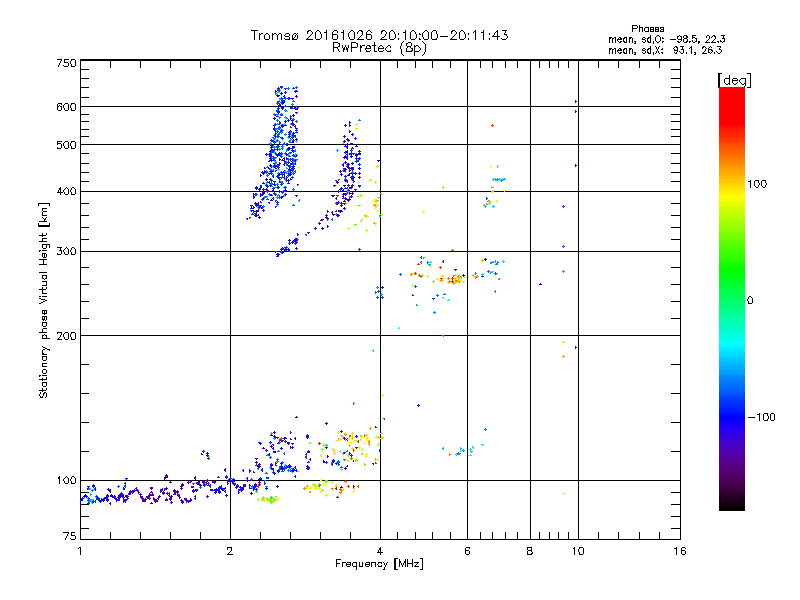The width and height of the screenshot is (800, 600).
Task: Click the y-axis tick label "500"
Action: pos(66,145)
